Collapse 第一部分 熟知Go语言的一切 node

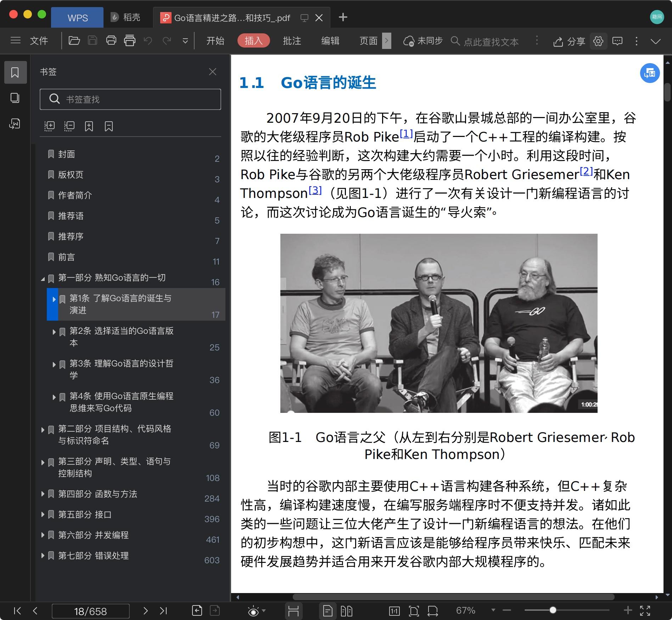pos(43,279)
